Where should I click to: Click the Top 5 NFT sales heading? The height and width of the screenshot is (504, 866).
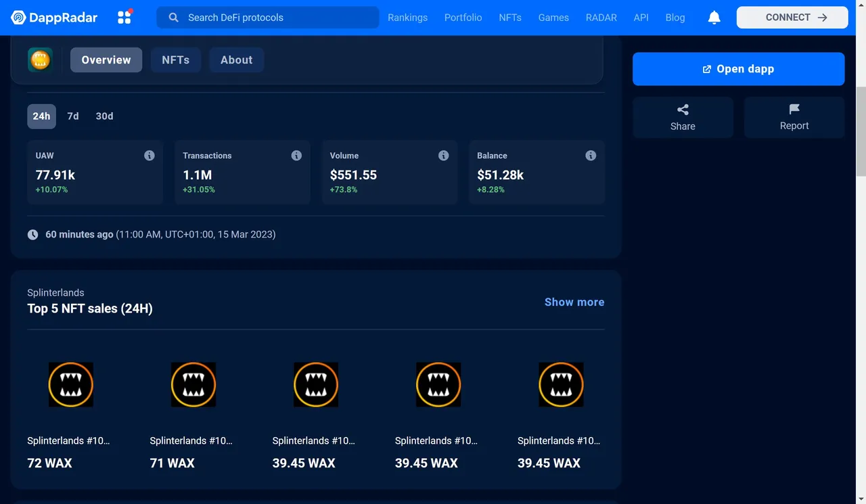pos(90,308)
